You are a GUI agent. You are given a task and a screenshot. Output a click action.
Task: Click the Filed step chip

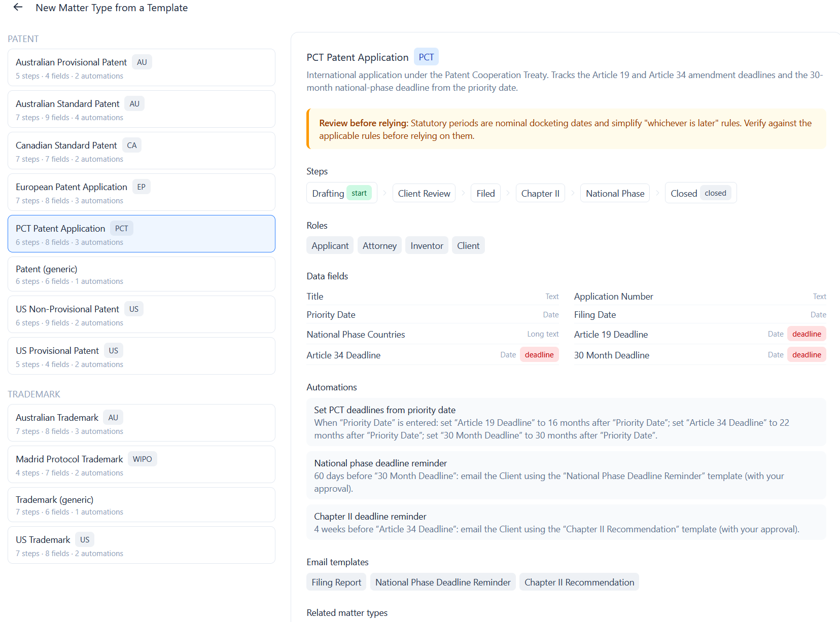click(485, 193)
